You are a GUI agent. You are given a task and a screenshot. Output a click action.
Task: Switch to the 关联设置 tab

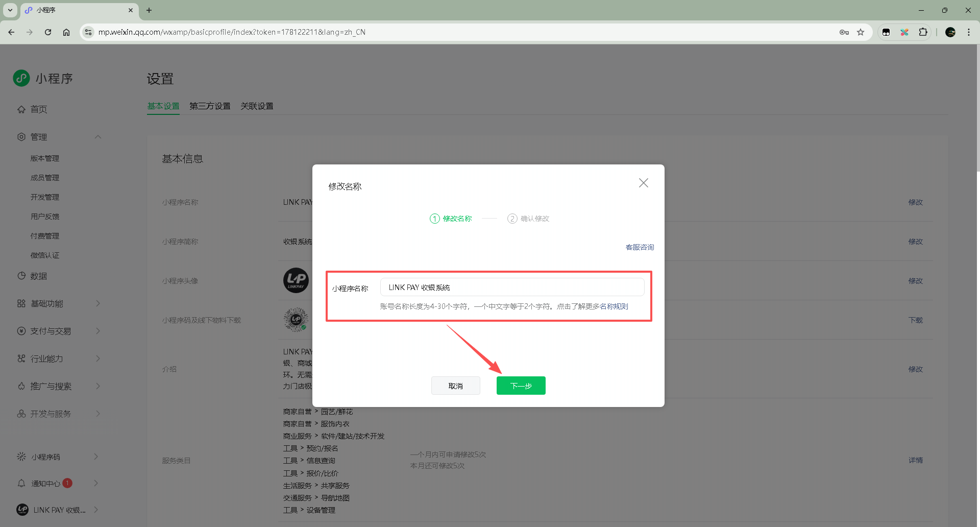(x=257, y=106)
